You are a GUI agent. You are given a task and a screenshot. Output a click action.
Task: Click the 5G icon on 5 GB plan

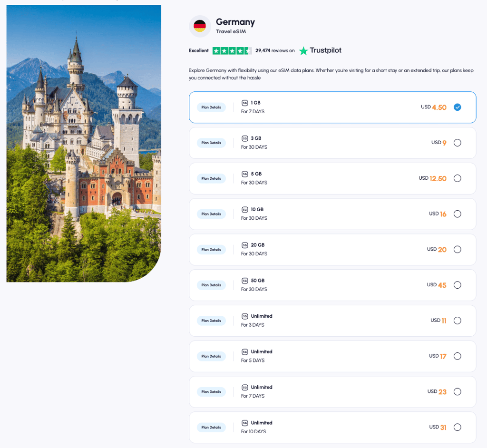[245, 174]
